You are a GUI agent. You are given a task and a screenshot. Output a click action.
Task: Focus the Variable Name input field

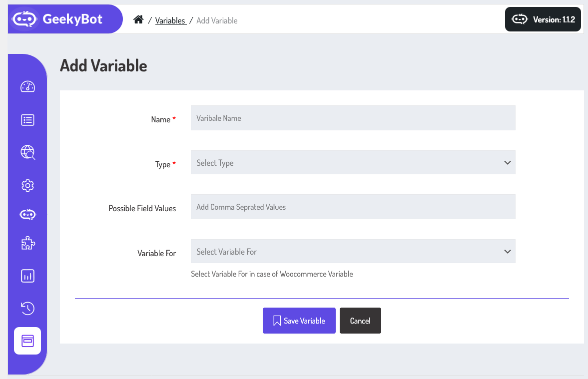point(353,118)
